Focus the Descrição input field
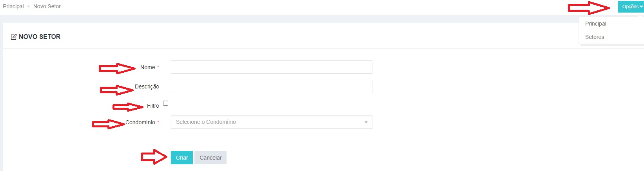This screenshot has height=171, width=644. click(271, 86)
